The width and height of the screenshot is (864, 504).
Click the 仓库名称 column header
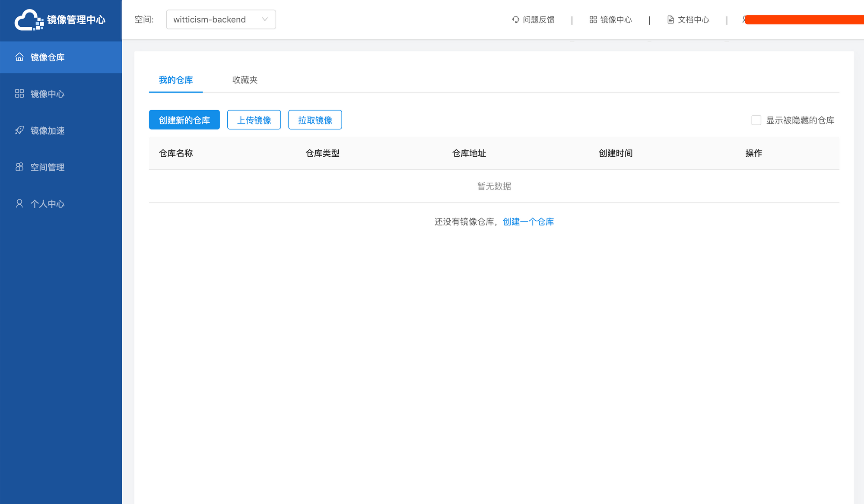click(x=176, y=153)
